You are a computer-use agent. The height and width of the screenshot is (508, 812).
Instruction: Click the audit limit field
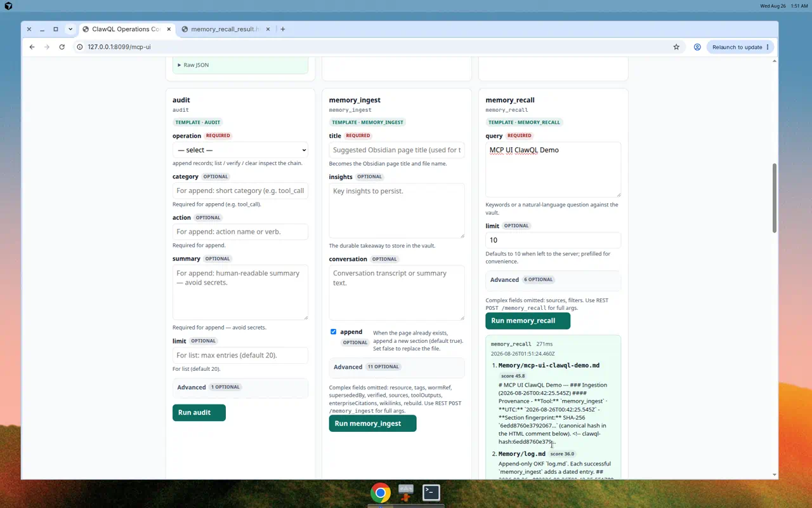(240, 355)
